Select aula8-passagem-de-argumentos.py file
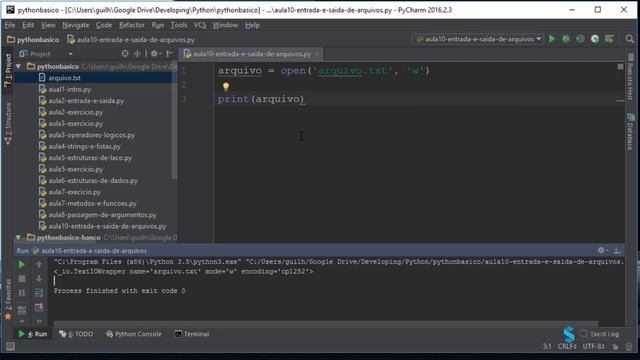The image size is (640, 360). click(x=102, y=215)
